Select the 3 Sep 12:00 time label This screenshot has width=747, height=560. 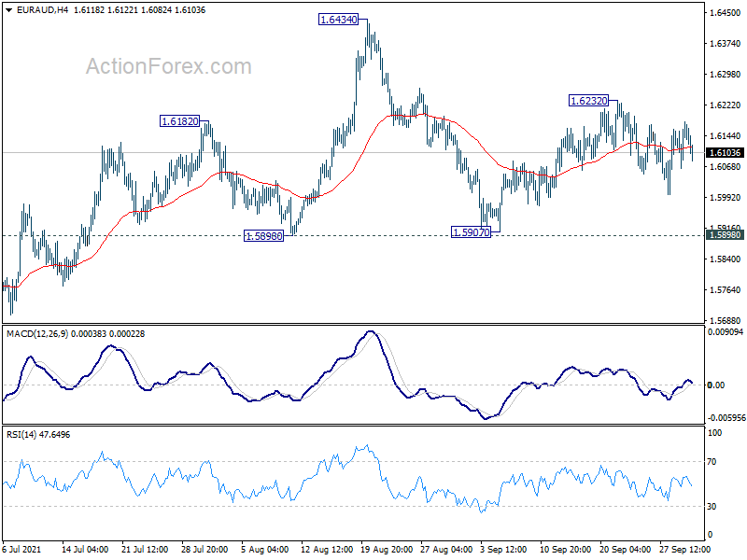tap(503, 550)
